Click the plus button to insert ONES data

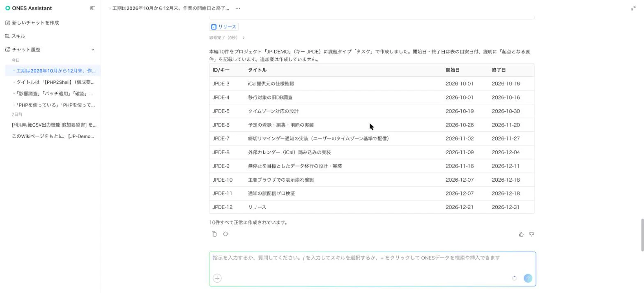coord(217,278)
